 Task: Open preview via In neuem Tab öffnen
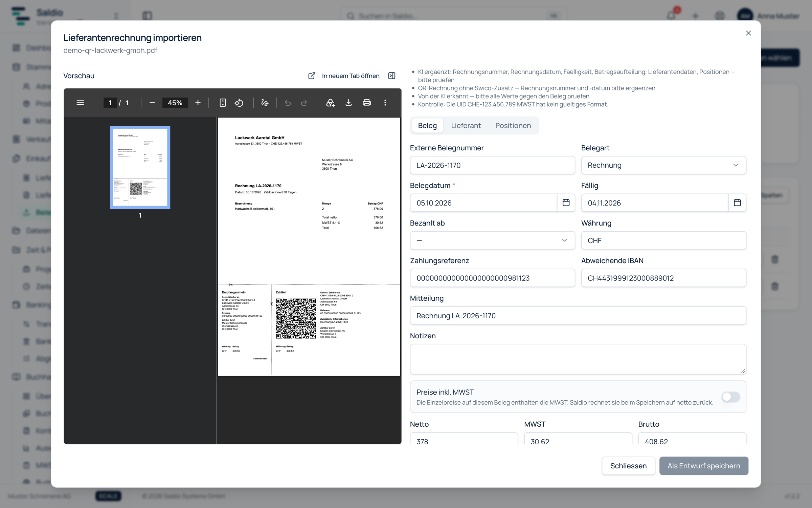coord(344,76)
